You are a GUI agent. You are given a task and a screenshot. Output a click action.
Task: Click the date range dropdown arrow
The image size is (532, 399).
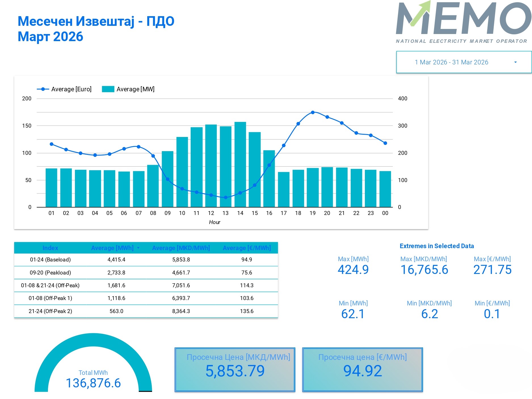(515, 62)
